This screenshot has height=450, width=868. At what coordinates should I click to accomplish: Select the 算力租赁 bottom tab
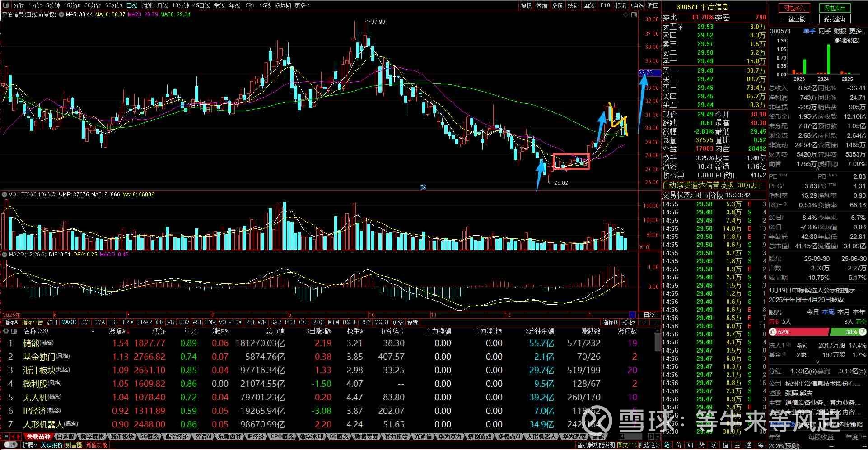pyautogui.click(x=395, y=436)
